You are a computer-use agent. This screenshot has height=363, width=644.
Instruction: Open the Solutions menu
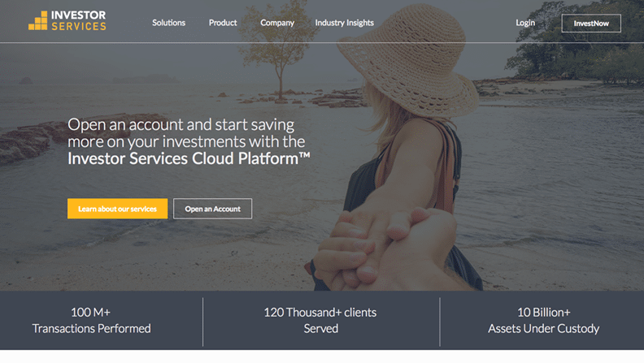pyautogui.click(x=169, y=23)
